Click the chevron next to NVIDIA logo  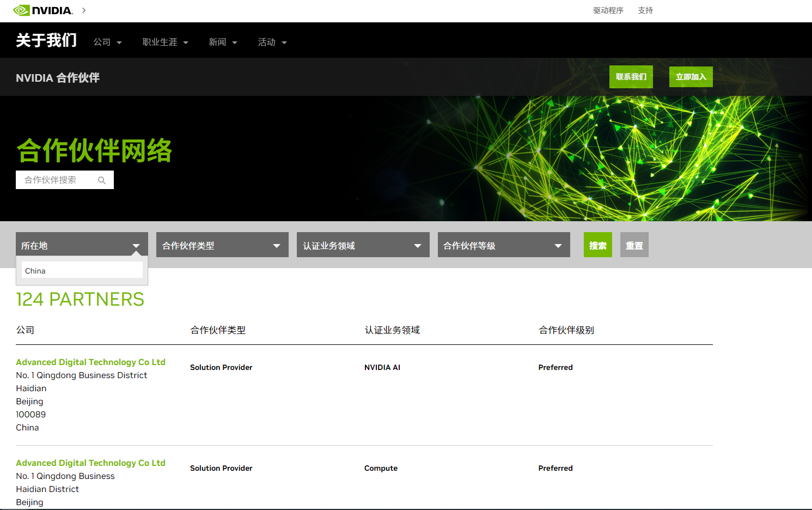point(84,10)
